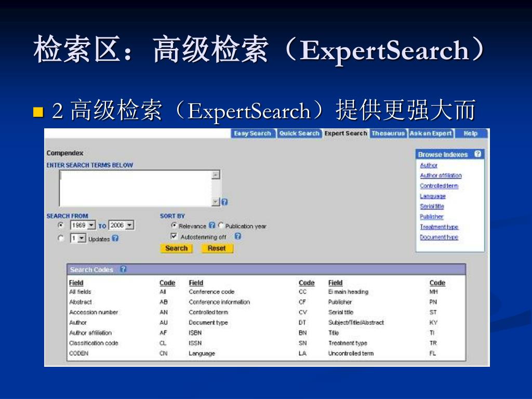Switch to Easy Search tab

tap(253, 134)
